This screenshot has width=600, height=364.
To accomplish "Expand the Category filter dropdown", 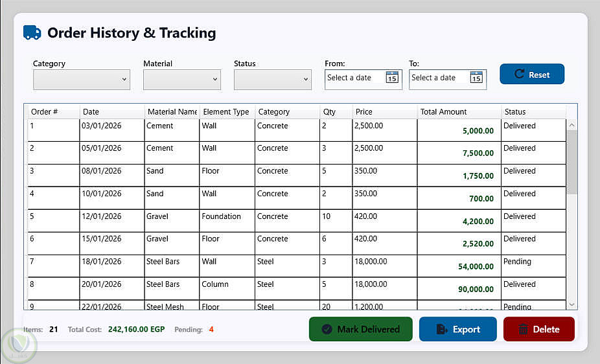I will click(x=82, y=80).
